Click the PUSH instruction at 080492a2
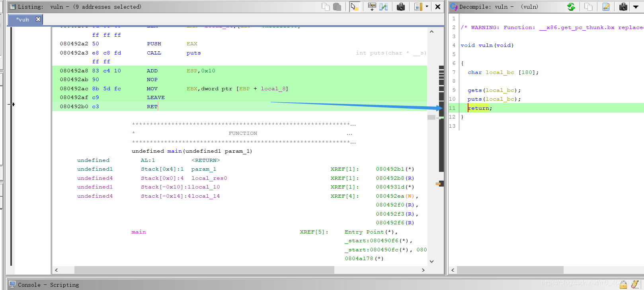This screenshot has width=644, height=290. point(154,44)
